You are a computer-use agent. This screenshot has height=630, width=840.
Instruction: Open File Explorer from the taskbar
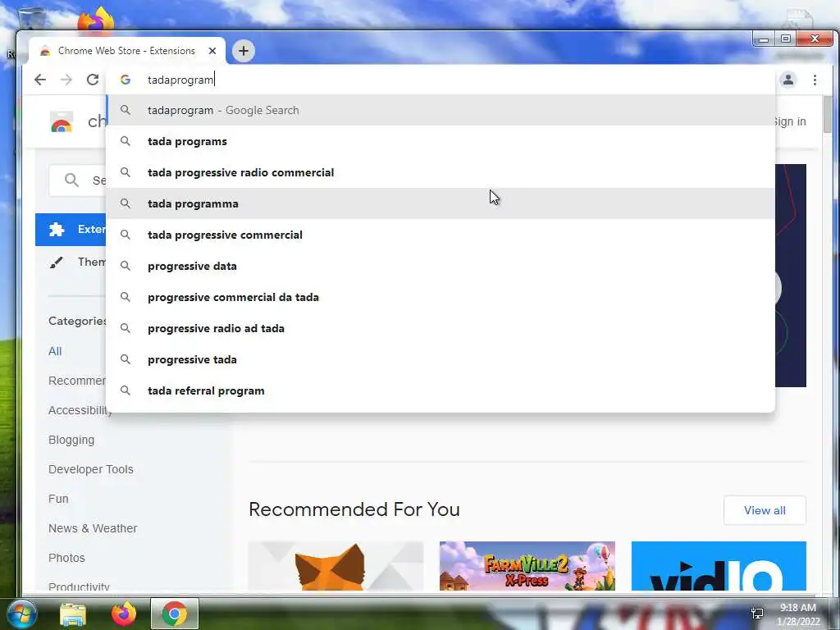pyautogui.click(x=73, y=614)
